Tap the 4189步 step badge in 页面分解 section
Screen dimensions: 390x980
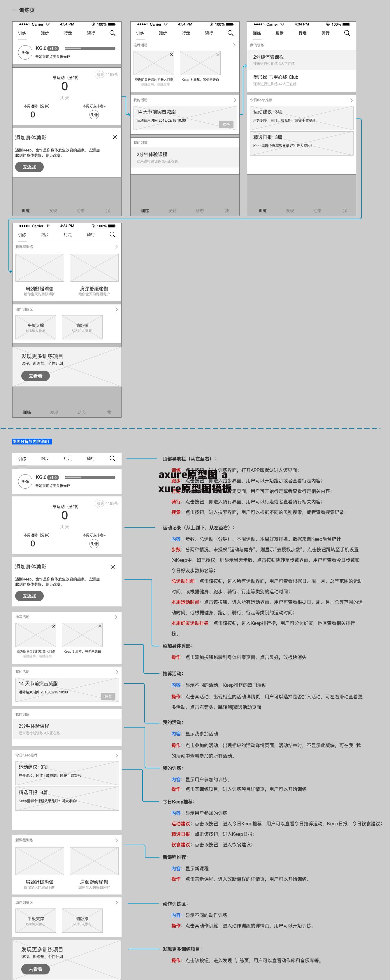pos(108,503)
